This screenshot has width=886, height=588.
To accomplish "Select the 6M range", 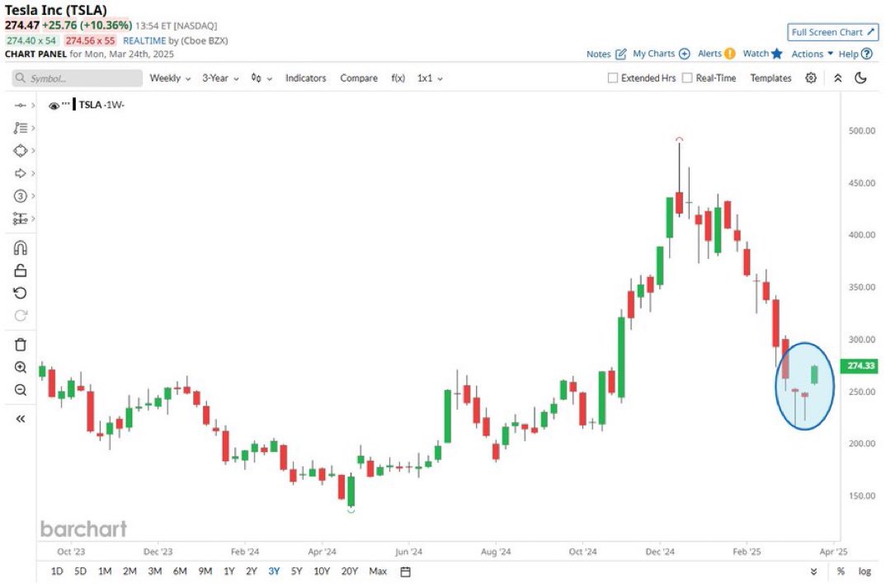I will coord(180,572).
